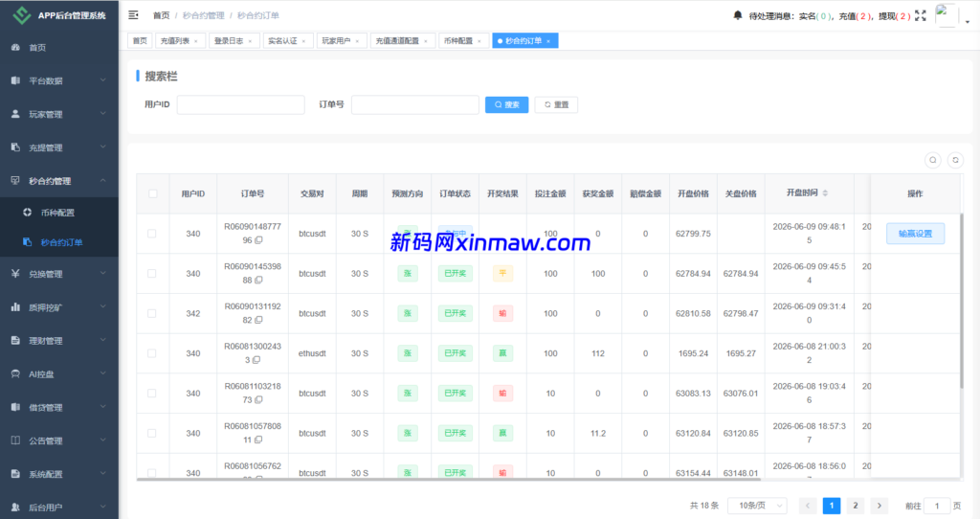Click the 订单号 search field
Viewport: 980px width, 519px height.
[415, 104]
